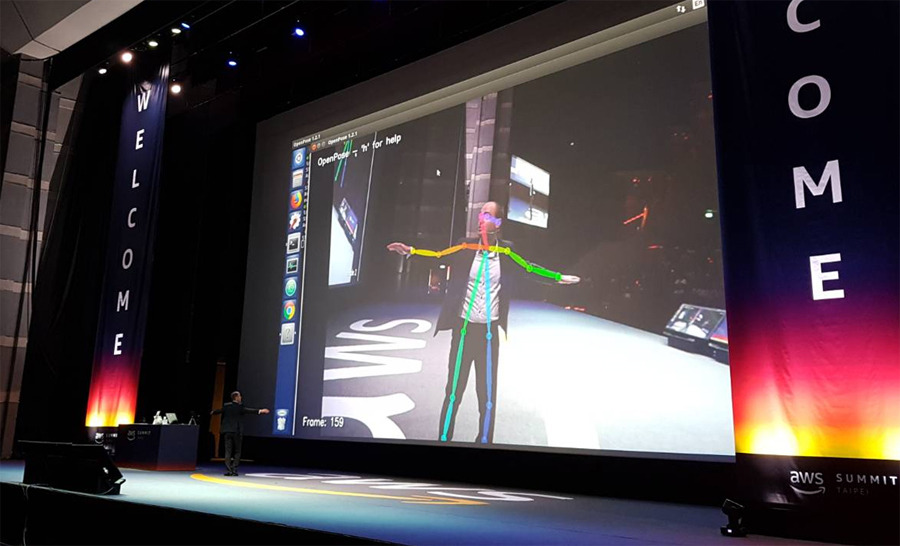Open the Trash at the dock bottom
This screenshot has width=900, height=546.
coord(281,420)
